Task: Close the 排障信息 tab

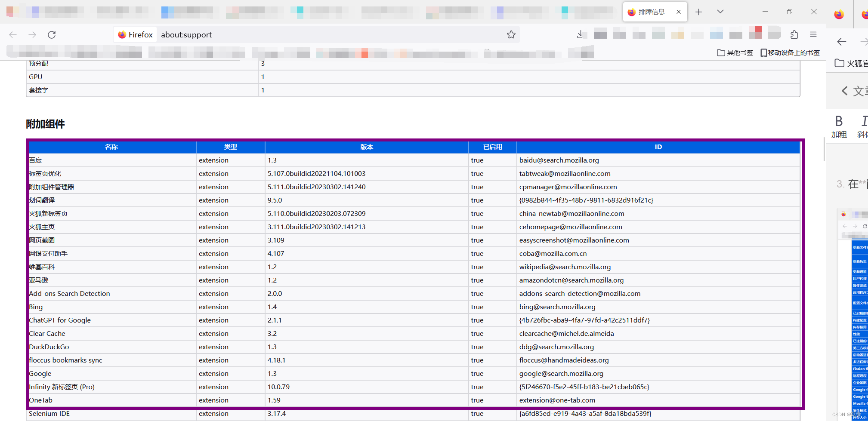Action: click(679, 12)
